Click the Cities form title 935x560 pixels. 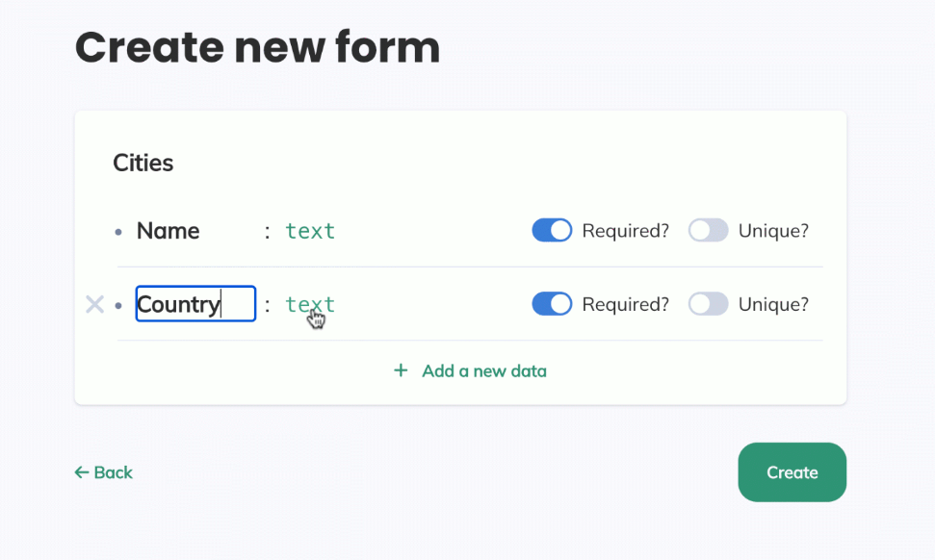point(143,163)
